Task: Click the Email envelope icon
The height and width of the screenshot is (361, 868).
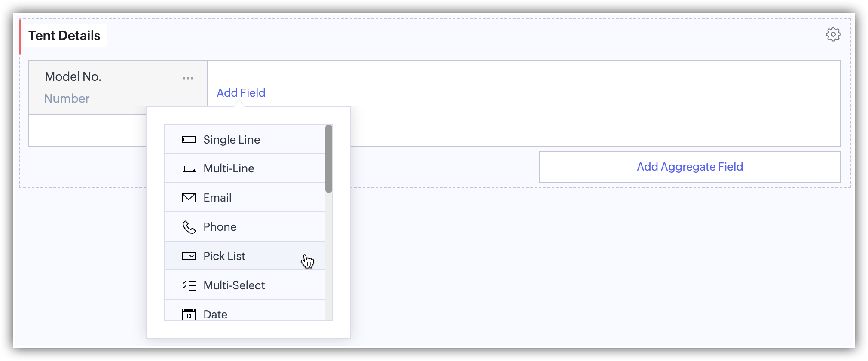Action: (x=189, y=198)
